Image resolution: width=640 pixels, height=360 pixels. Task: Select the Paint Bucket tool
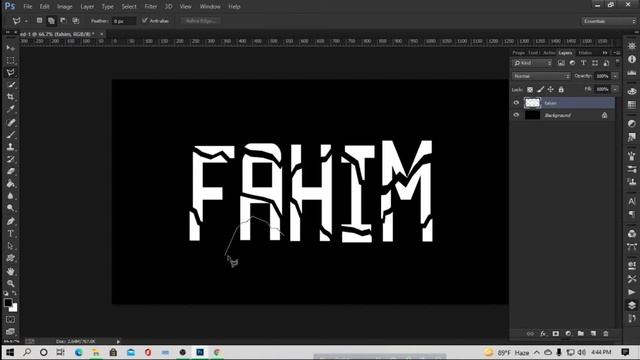coord(11,184)
